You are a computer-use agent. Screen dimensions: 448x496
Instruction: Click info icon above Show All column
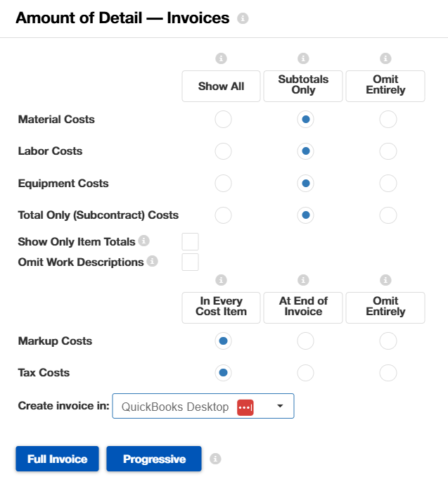(x=221, y=58)
